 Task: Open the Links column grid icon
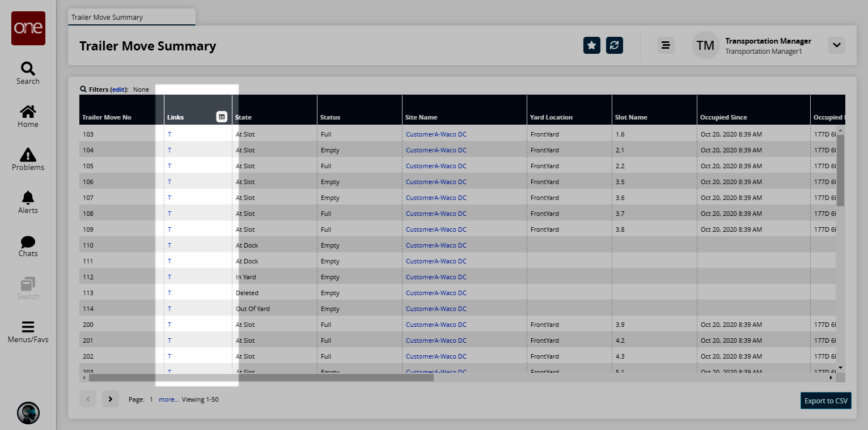[222, 117]
